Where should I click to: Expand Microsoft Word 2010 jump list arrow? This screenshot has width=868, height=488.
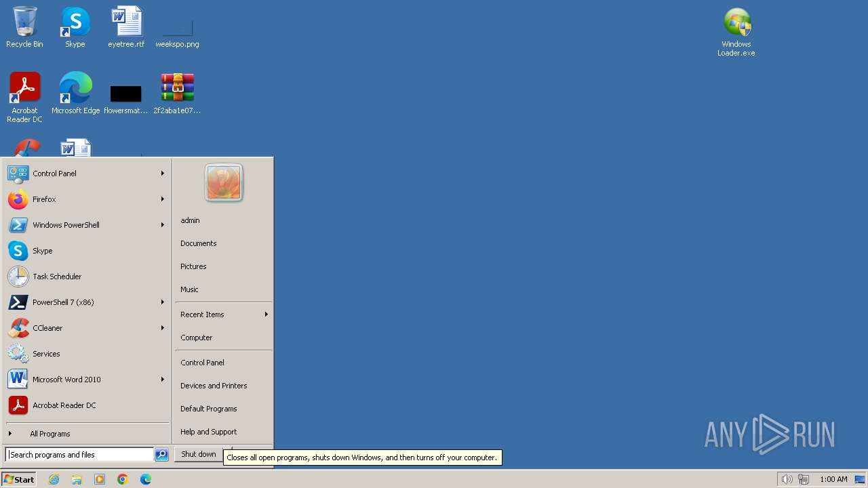163,380
